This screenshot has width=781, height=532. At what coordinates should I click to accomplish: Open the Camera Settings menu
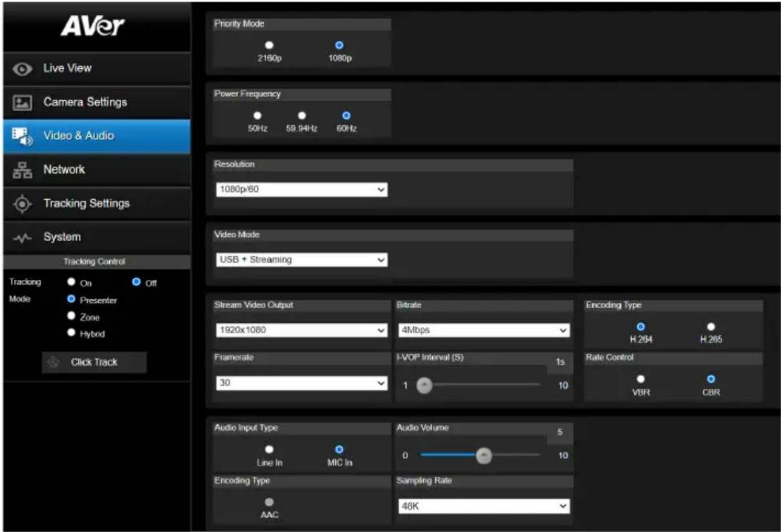96,102
